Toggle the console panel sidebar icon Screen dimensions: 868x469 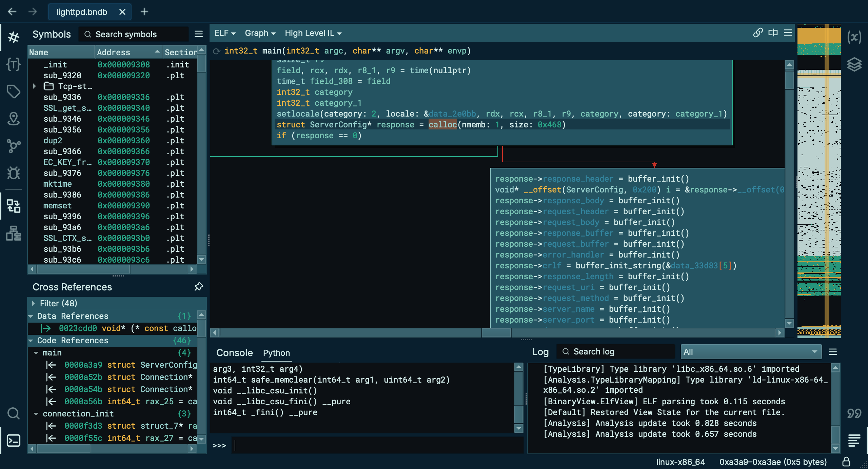pos(14,441)
